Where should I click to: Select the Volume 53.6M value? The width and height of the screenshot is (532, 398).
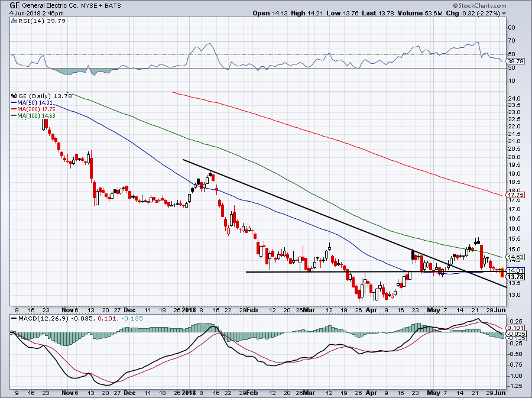click(420, 13)
